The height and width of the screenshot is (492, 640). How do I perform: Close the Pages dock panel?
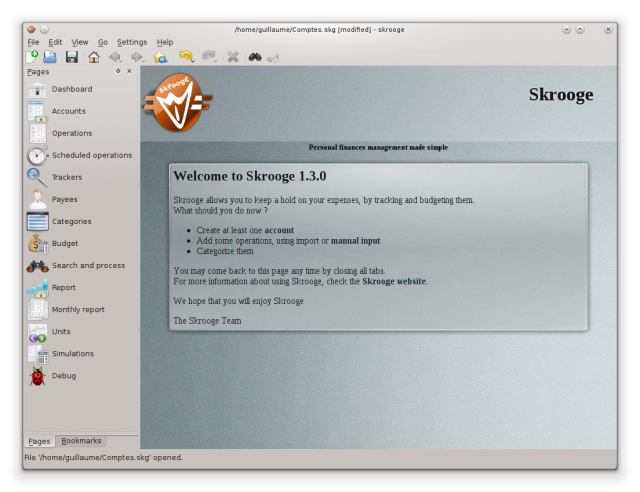(129, 71)
